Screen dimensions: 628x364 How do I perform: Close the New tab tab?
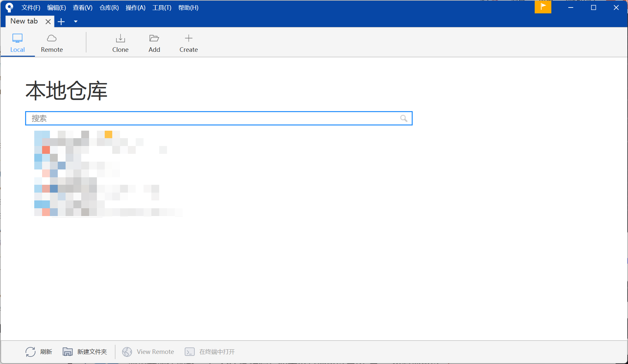click(x=48, y=22)
